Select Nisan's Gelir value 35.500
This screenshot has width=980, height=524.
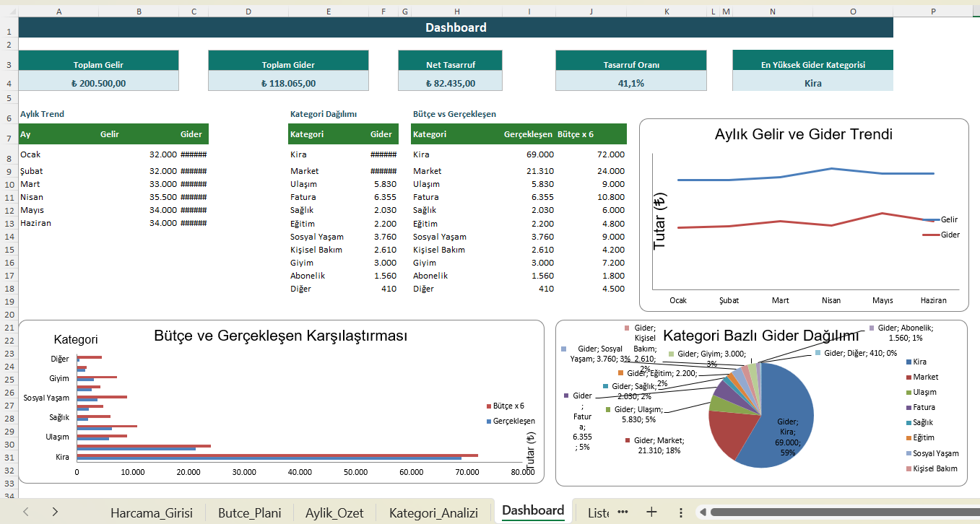click(139, 197)
